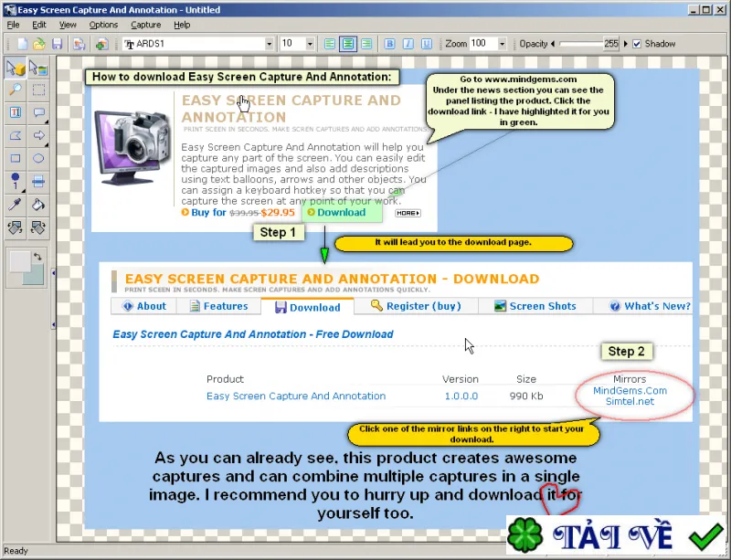Increase opacity with the right arrow
The height and width of the screenshot is (560, 731).
click(x=626, y=44)
